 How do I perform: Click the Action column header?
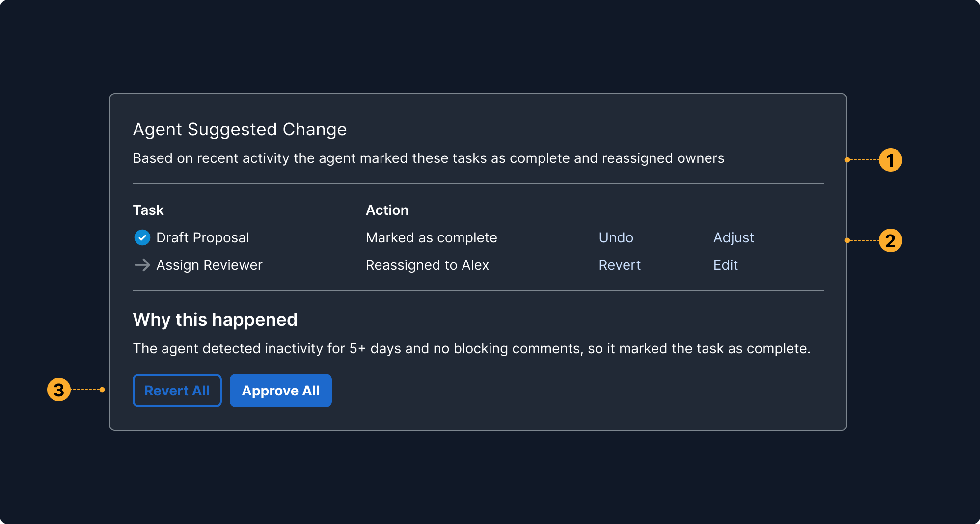tap(387, 210)
